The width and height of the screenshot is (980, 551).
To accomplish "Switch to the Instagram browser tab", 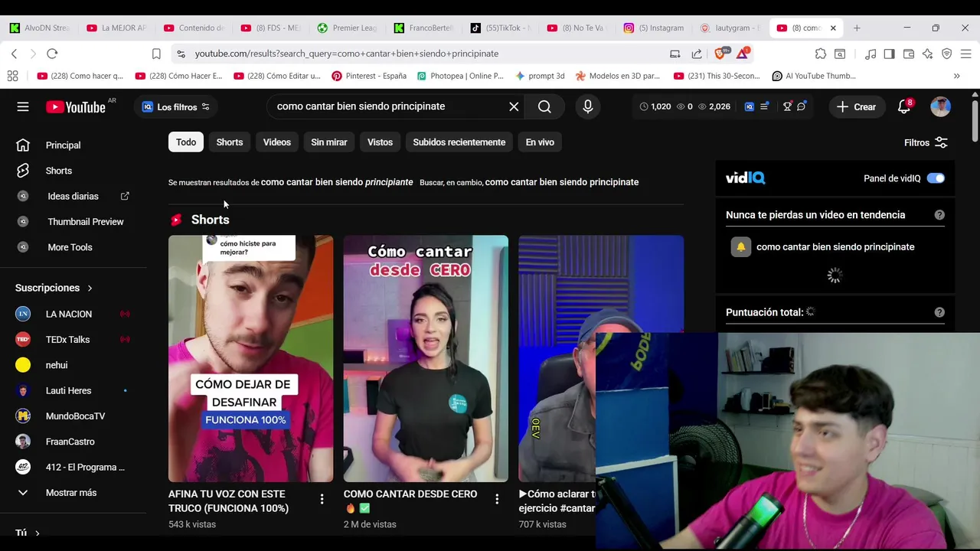I will pyautogui.click(x=654, y=28).
